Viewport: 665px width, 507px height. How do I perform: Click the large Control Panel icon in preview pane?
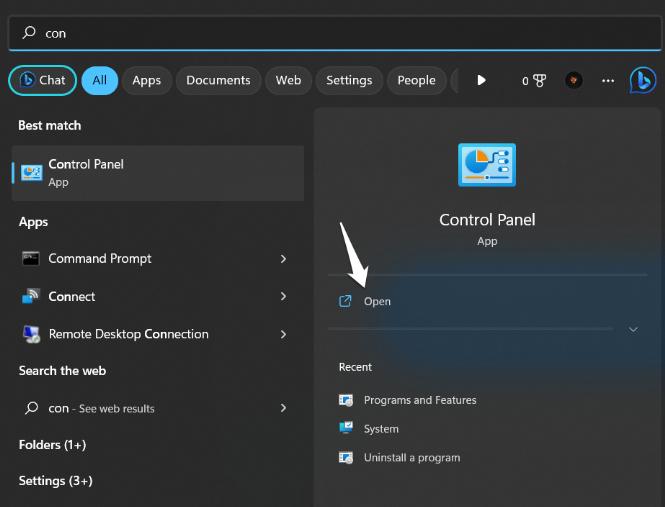(x=487, y=165)
